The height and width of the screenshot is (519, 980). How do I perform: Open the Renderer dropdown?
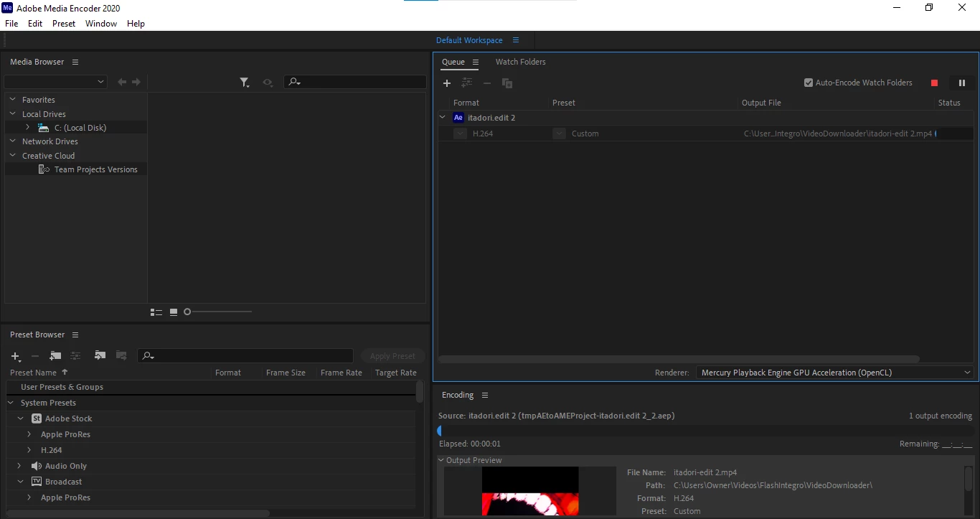click(834, 373)
